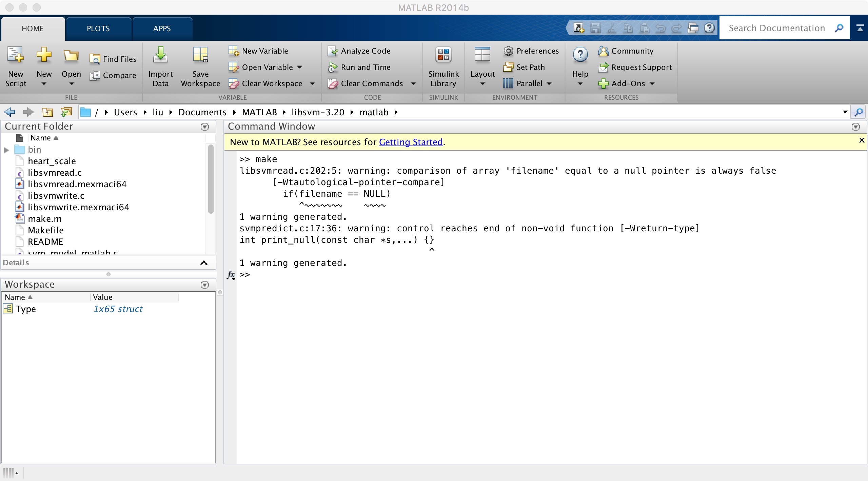Switch to the APPS tab

(x=162, y=28)
